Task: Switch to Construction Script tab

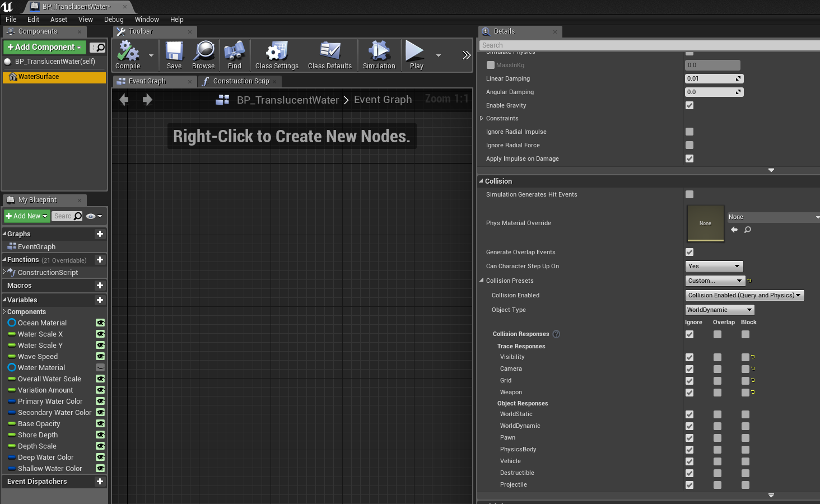Action: (241, 81)
